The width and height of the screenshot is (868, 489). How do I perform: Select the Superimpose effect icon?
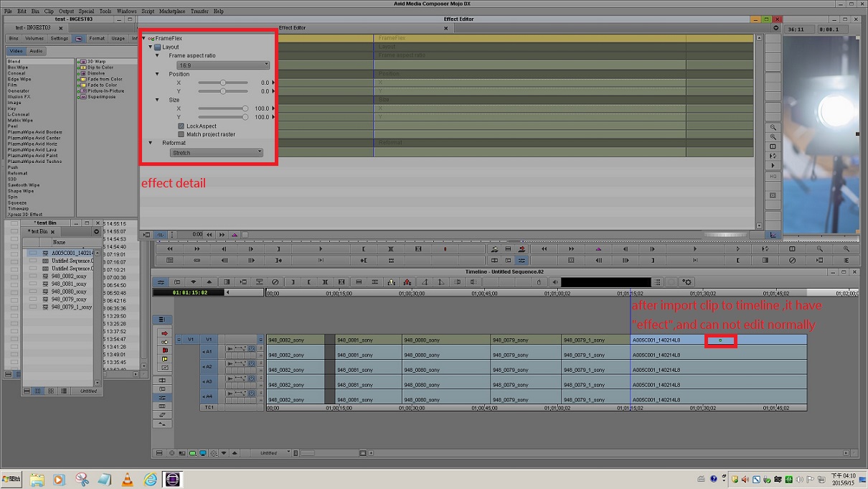[82, 97]
